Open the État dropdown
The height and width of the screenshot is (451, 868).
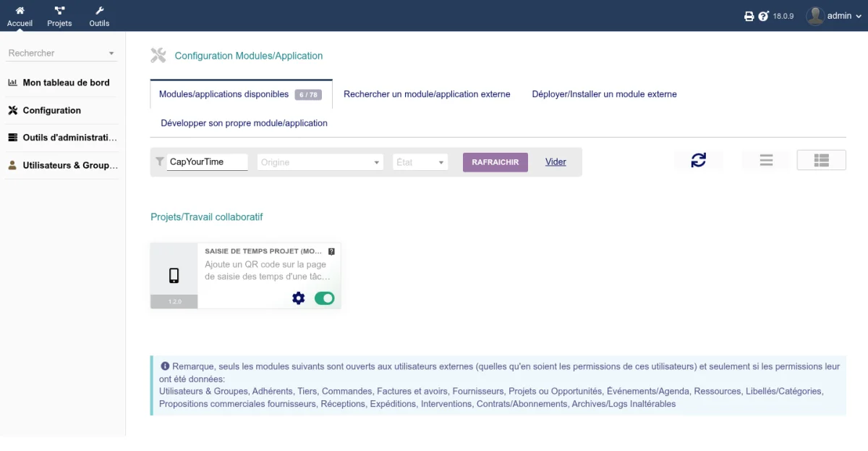(x=420, y=162)
